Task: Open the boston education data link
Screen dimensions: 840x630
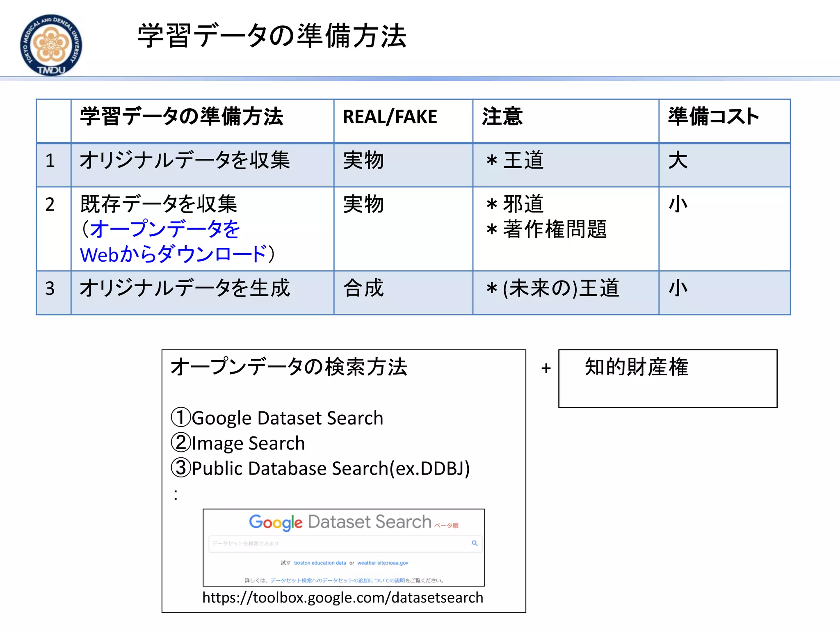Action: point(320,563)
